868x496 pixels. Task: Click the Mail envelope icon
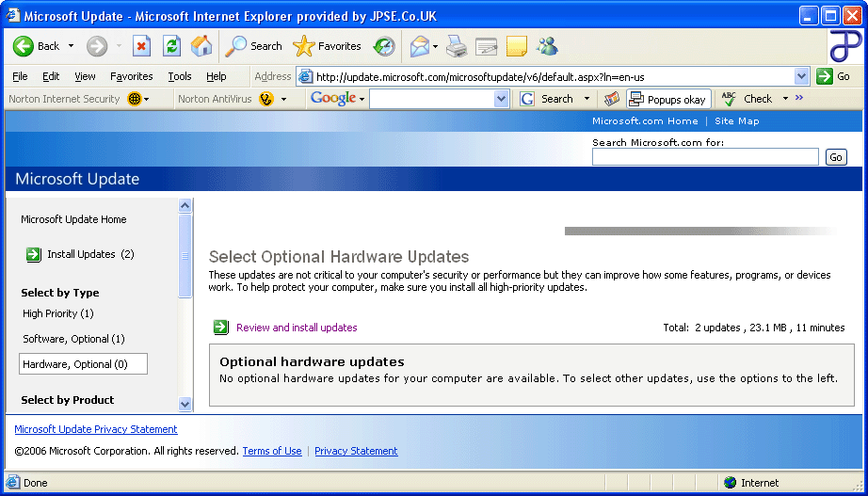(x=420, y=46)
